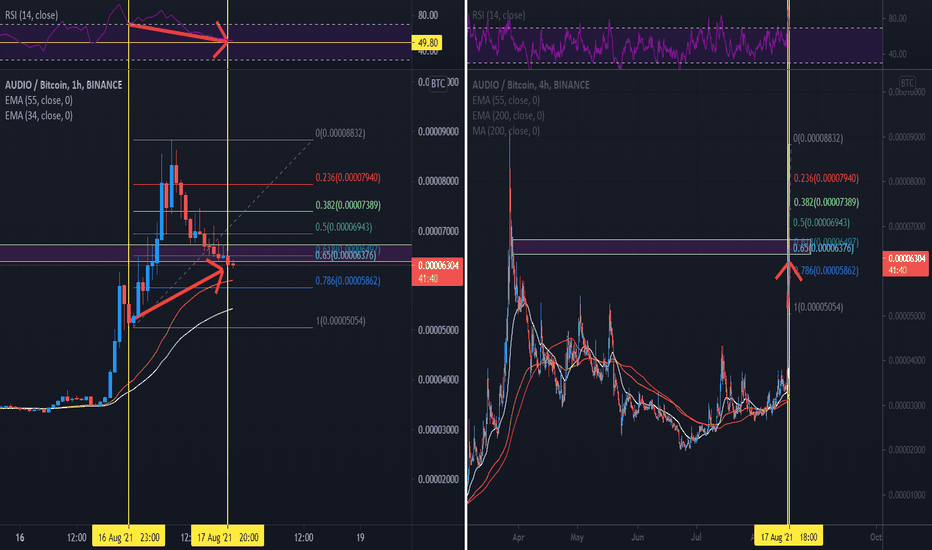Click the BTC currency button on the 4h chart
The height and width of the screenshot is (550, 932).
point(907,83)
